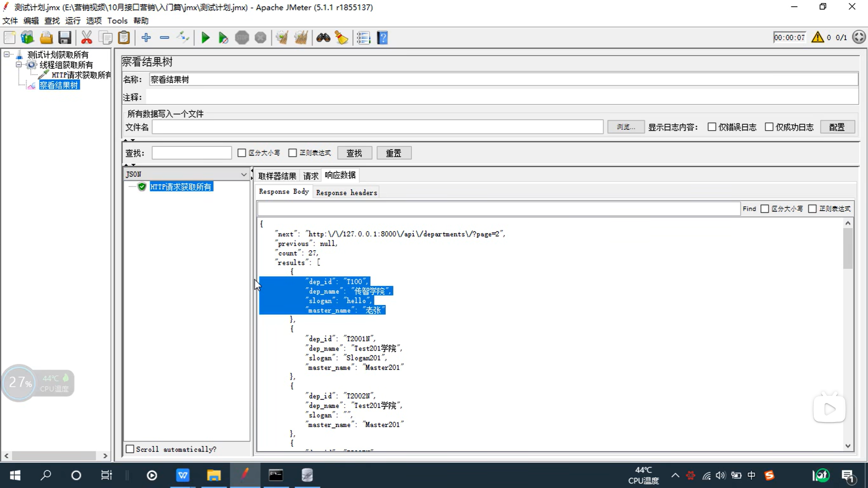This screenshot has height=488, width=868.
Task: Click the Cut scissors icon
Action: pos(86,38)
